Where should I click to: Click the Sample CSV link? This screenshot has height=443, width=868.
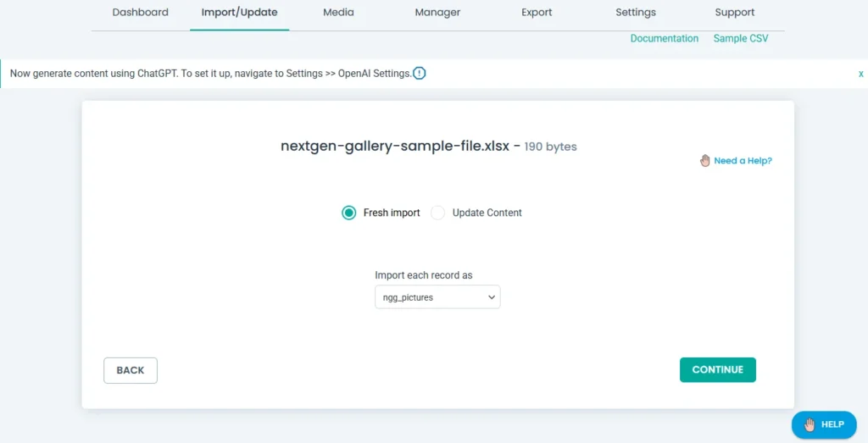[741, 38]
